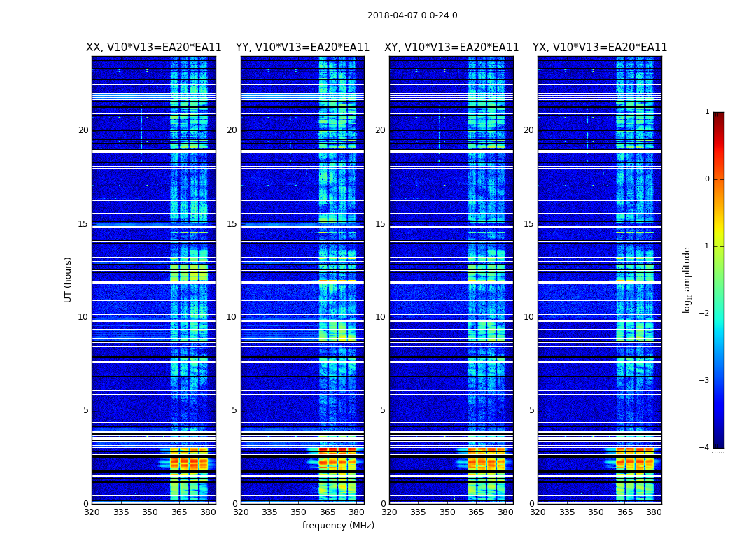735x560 pixels.
Task: Click the XX, V10*V13=EA20*EA11 subplot title
Action: (154, 48)
